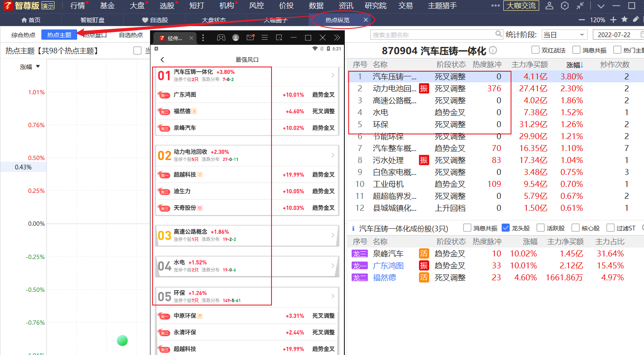Toggle the 热门主题 checkbox
The height and width of the screenshot is (355, 644).
617,50
